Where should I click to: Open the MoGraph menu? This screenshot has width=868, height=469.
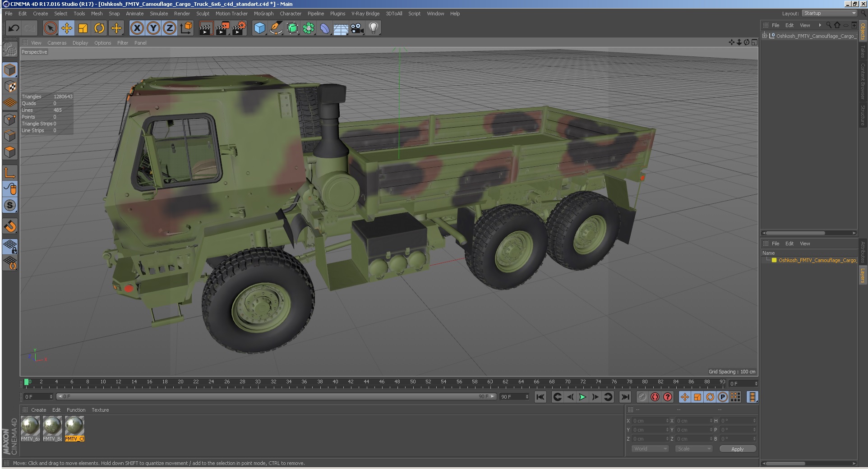(x=263, y=14)
